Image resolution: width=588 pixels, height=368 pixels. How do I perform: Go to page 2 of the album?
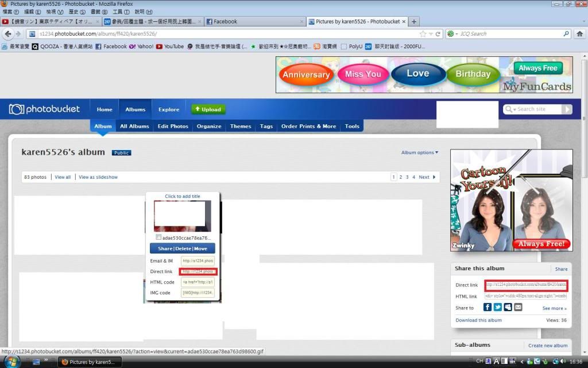click(400, 177)
